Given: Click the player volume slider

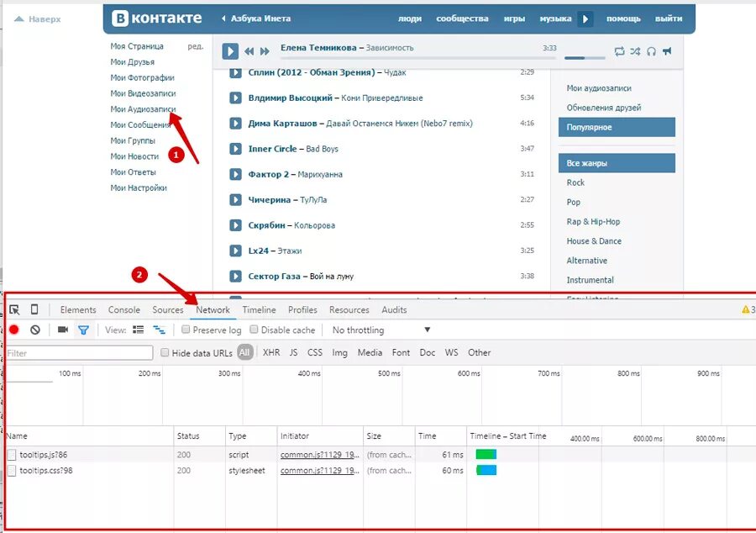Looking at the screenshot, I should 585,58.
